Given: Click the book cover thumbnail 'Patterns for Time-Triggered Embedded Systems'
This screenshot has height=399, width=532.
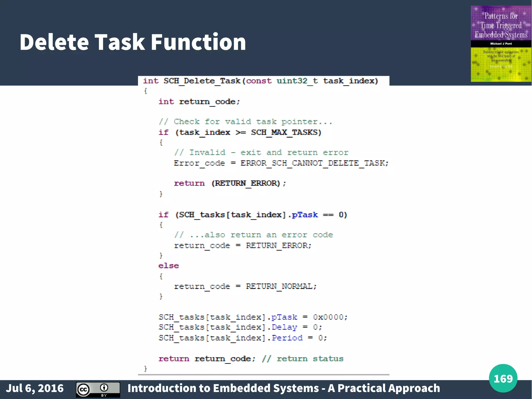Looking at the screenshot, I should (501, 44).
